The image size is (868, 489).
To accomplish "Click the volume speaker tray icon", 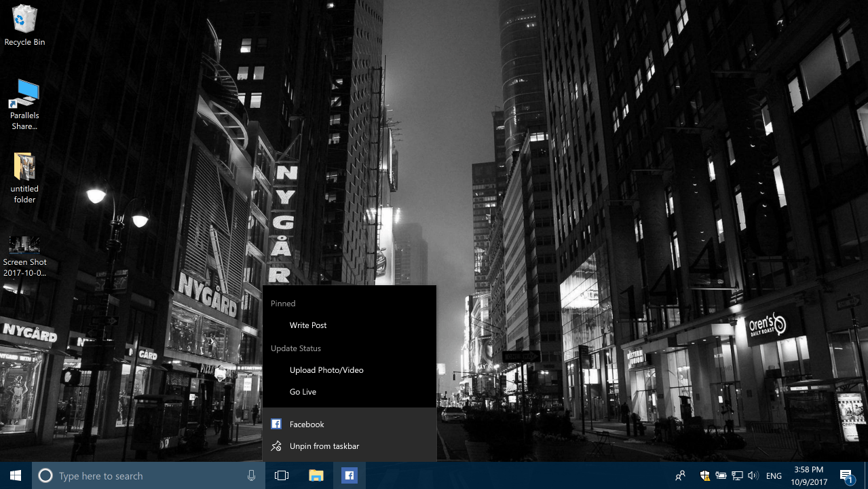I will click(x=753, y=476).
